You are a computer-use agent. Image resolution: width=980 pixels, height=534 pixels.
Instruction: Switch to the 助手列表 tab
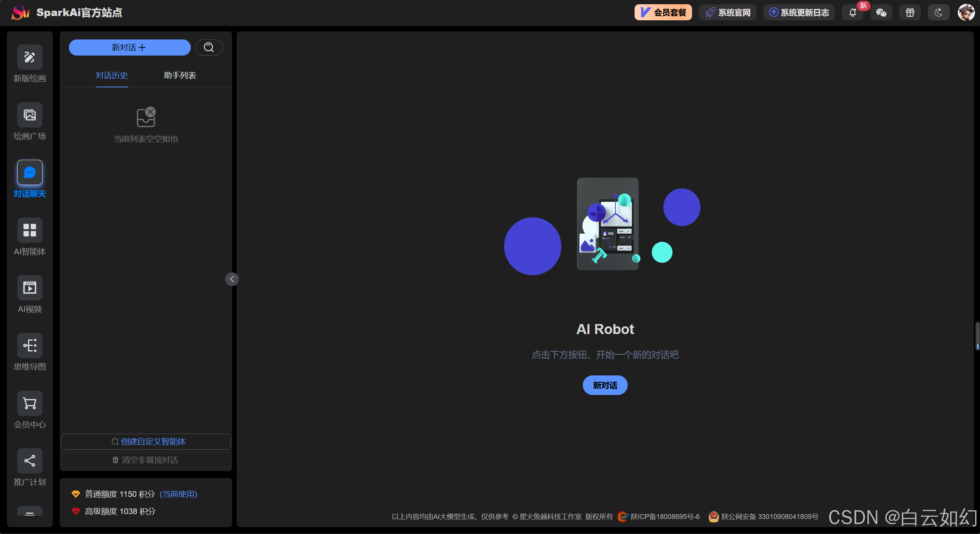pos(180,75)
